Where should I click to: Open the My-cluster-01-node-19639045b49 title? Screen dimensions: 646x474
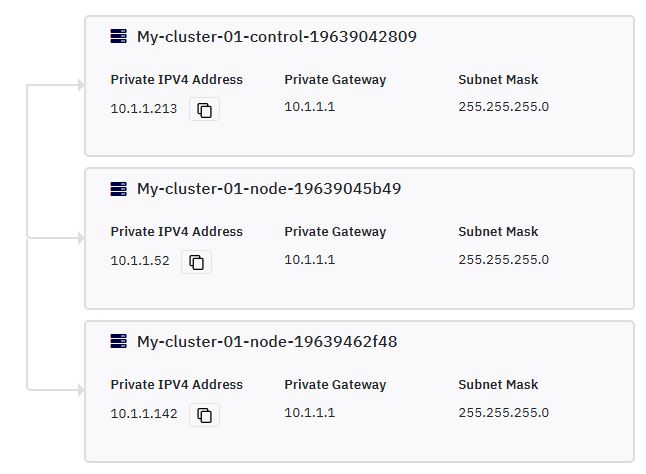pyautogui.click(x=269, y=189)
